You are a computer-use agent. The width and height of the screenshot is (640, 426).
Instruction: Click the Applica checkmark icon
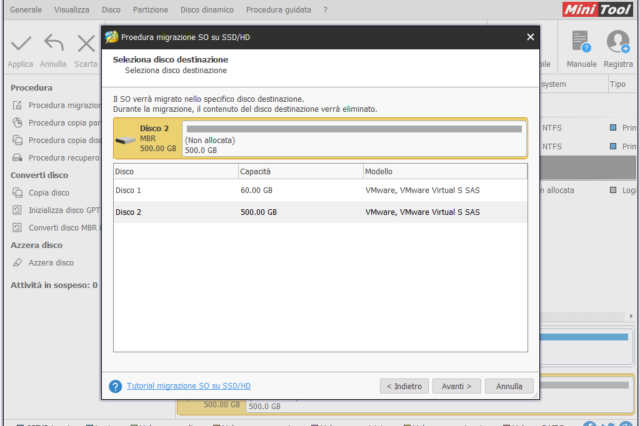[20, 43]
